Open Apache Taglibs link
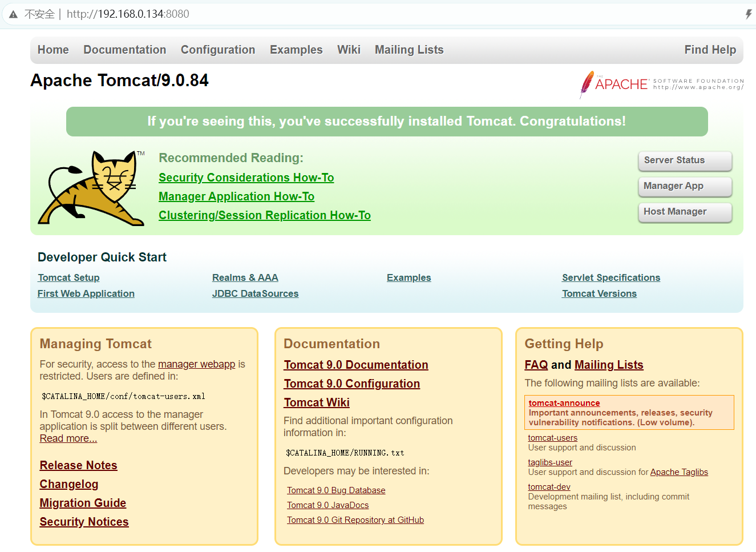 (679, 472)
